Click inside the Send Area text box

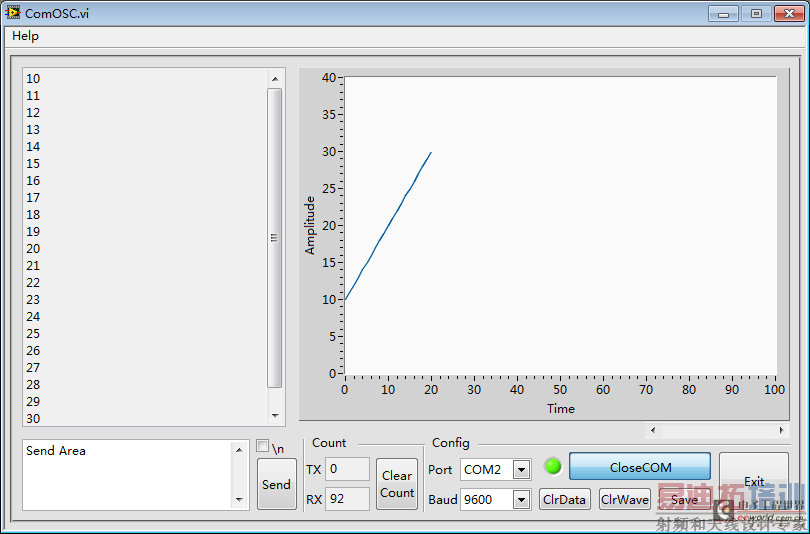(128, 475)
